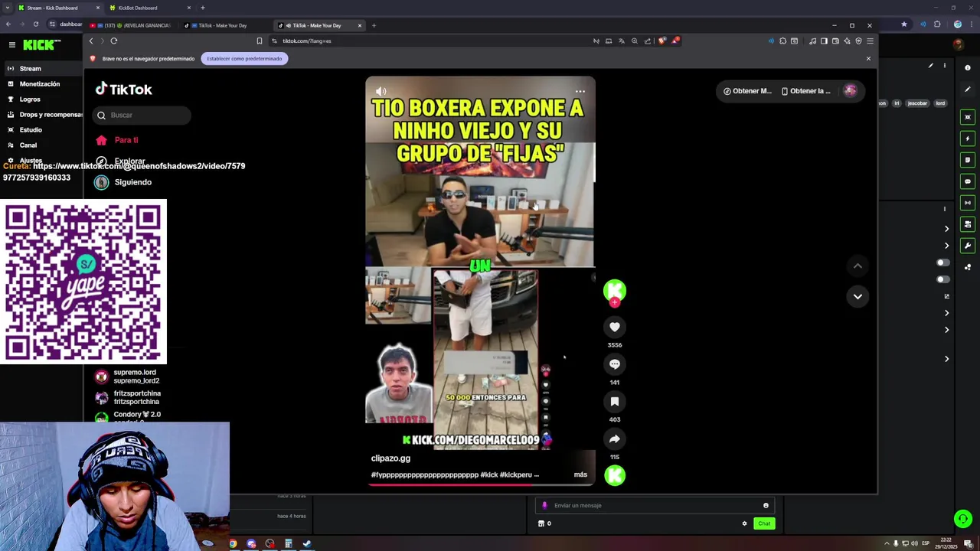Image resolution: width=980 pixels, height=551 pixels.
Task: Click the lightning bolt icon in the Kick sidebar
Action: point(968,139)
